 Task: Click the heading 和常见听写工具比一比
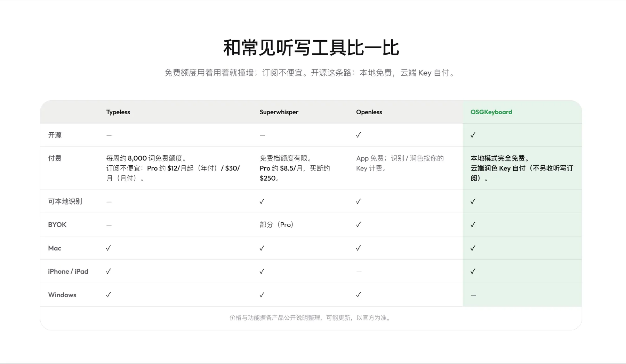(x=311, y=48)
